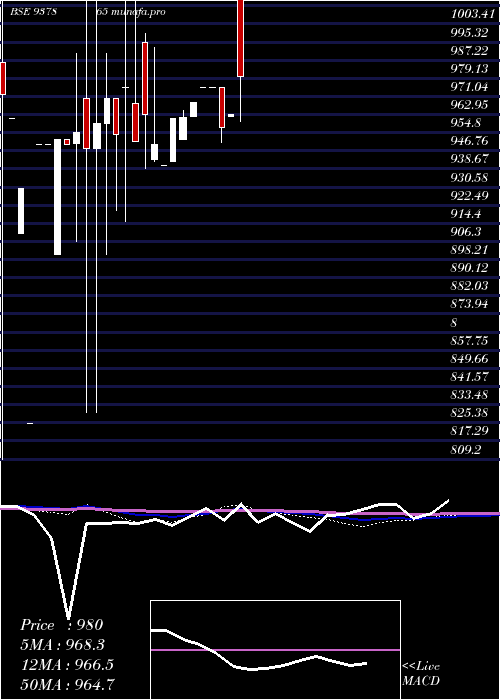
Task: Click the deep dip of the white indicator line
Action: pos(68,618)
